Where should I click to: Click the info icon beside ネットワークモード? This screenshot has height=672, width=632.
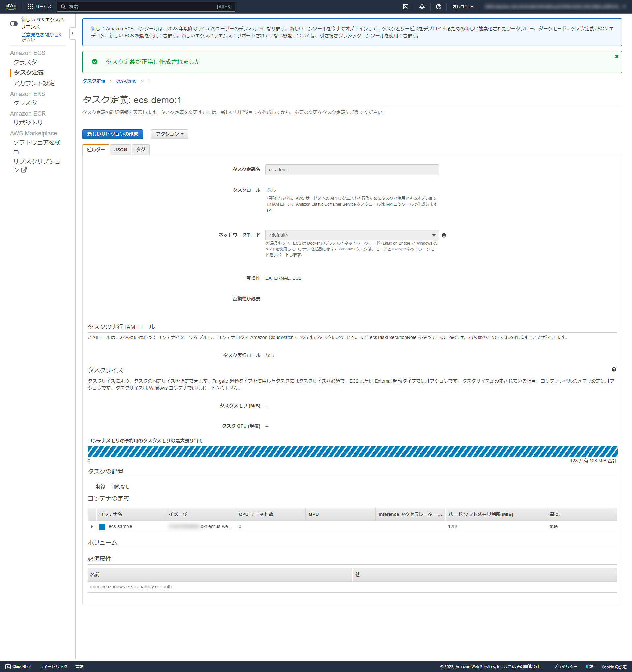coord(445,235)
